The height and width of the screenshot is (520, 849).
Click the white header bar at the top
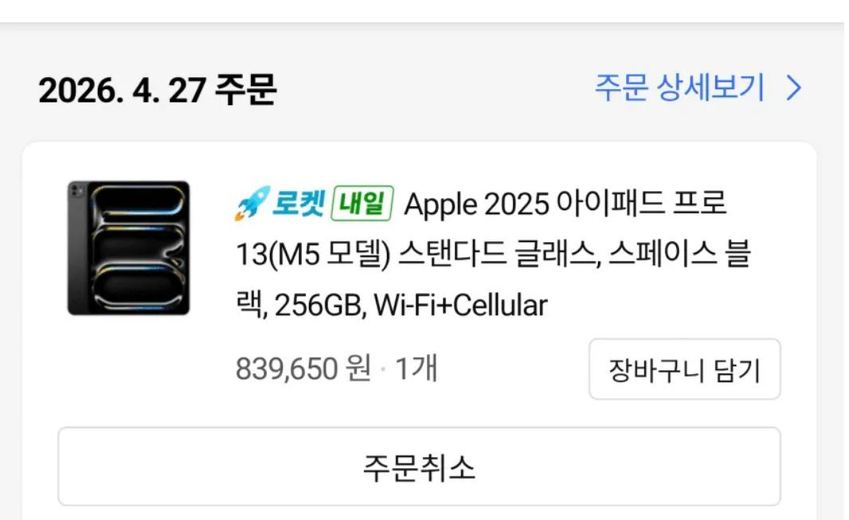point(424,11)
